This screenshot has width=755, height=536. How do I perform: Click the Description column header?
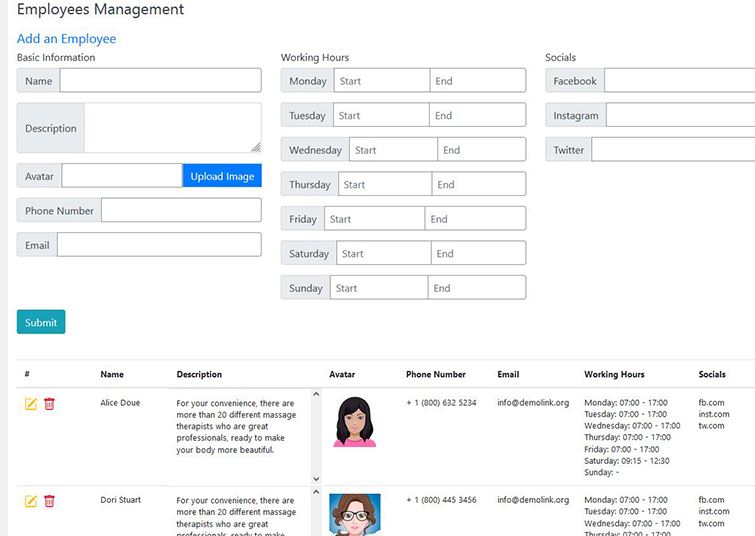tap(199, 374)
